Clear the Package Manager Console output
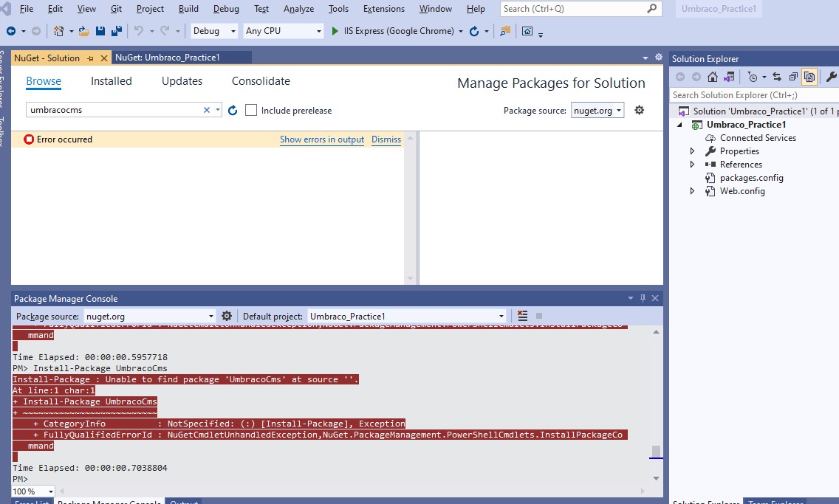Image resolution: width=839 pixels, height=504 pixels. [x=523, y=316]
